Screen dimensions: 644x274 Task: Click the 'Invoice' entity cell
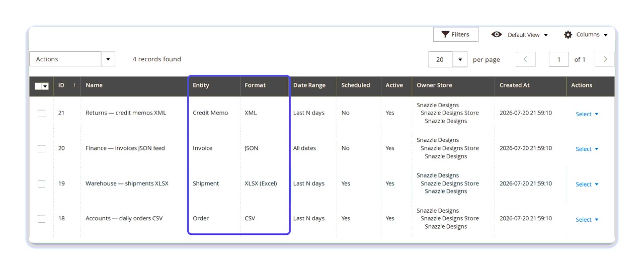point(203,148)
